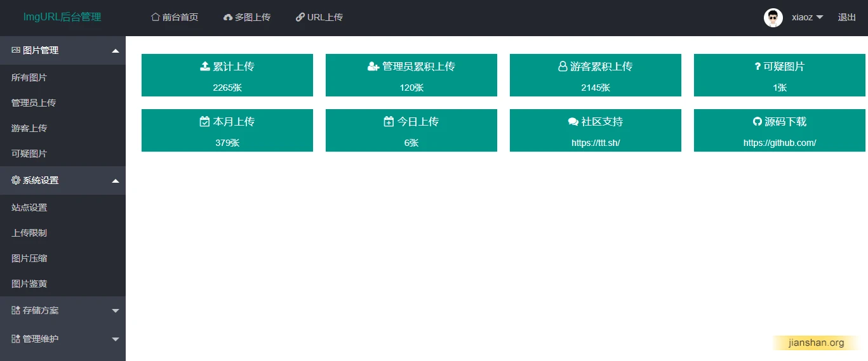Open 图片压缩 in the sidebar
868x361 pixels.
tap(29, 258)
